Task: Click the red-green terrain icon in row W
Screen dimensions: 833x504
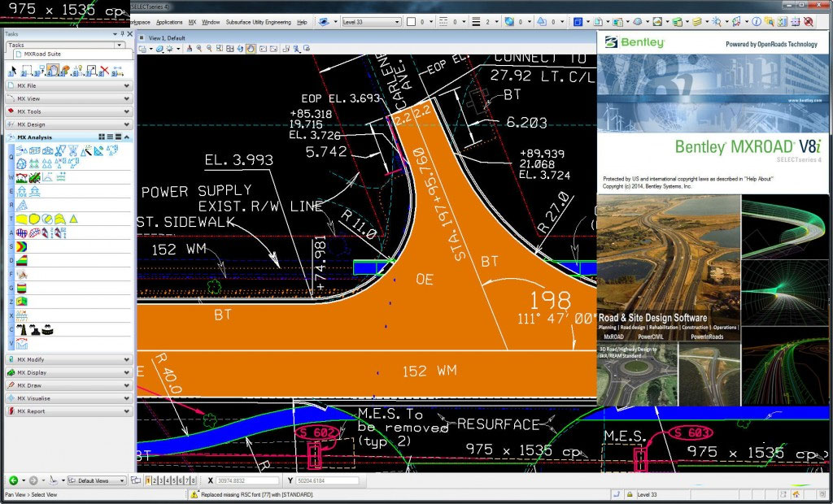Action: point(22,177)
